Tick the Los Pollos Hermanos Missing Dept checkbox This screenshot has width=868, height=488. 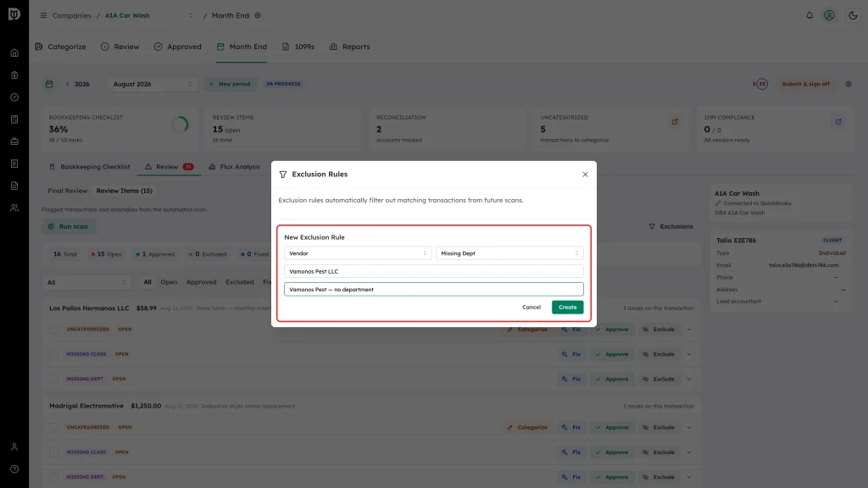(53, 379)
